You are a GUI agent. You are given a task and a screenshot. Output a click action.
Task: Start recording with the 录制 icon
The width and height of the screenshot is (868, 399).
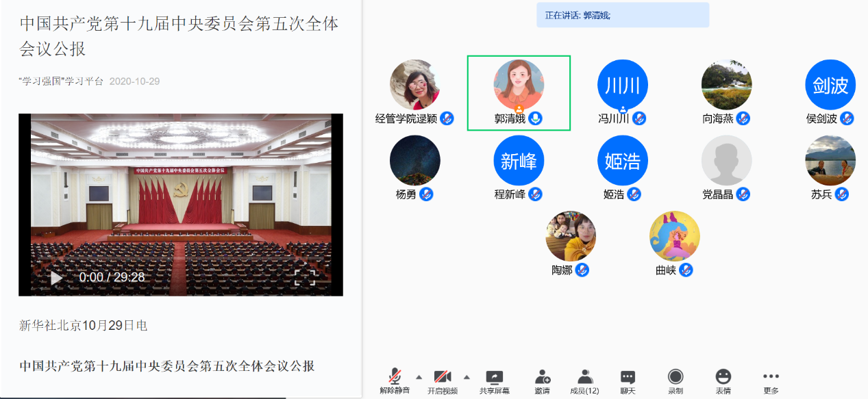point(675,376)
